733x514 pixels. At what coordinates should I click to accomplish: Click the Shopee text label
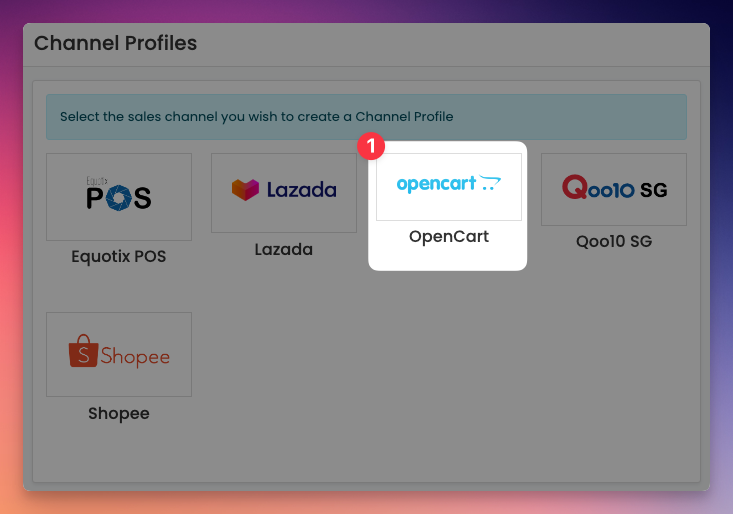(119, 414)
